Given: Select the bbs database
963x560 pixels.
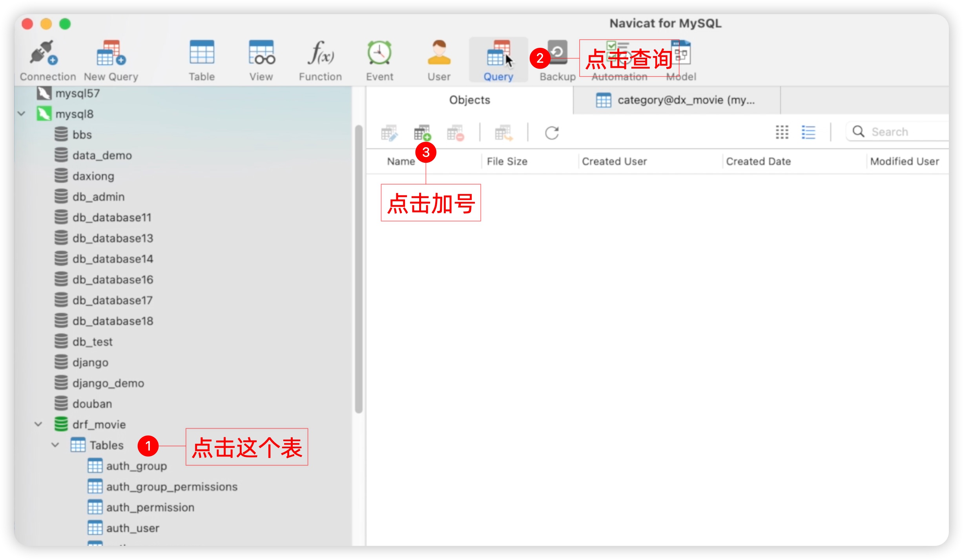Looking at the screenshot, I should 73,135.
